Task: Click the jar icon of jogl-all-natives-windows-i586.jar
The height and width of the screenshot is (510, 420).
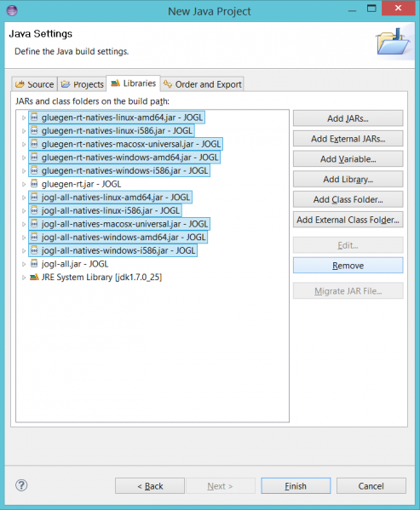Action: click(34, 251)
